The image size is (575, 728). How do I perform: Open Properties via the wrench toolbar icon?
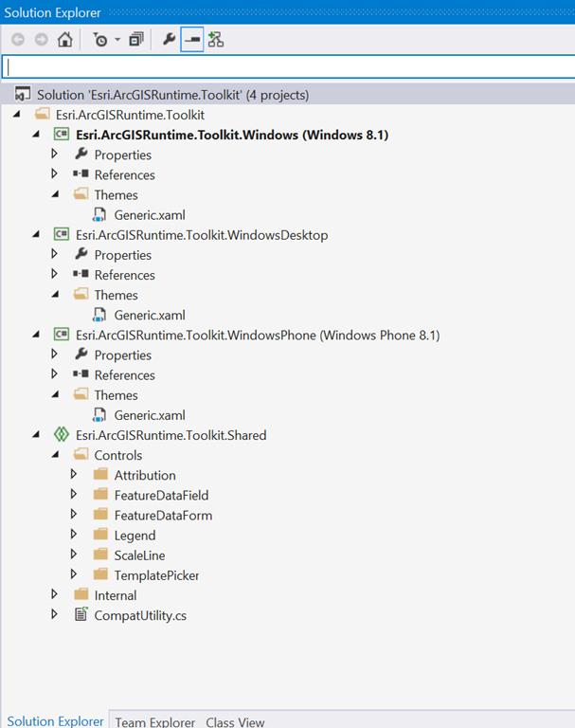tap(169, 40)
